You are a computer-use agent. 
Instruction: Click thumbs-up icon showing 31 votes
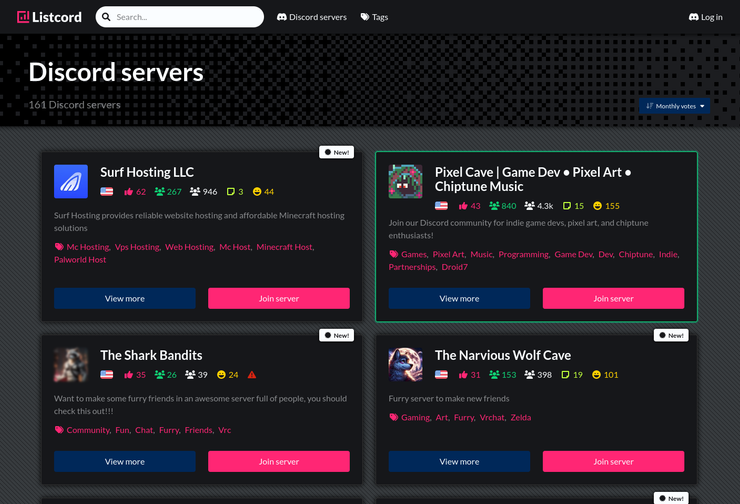tap(463, 375)
